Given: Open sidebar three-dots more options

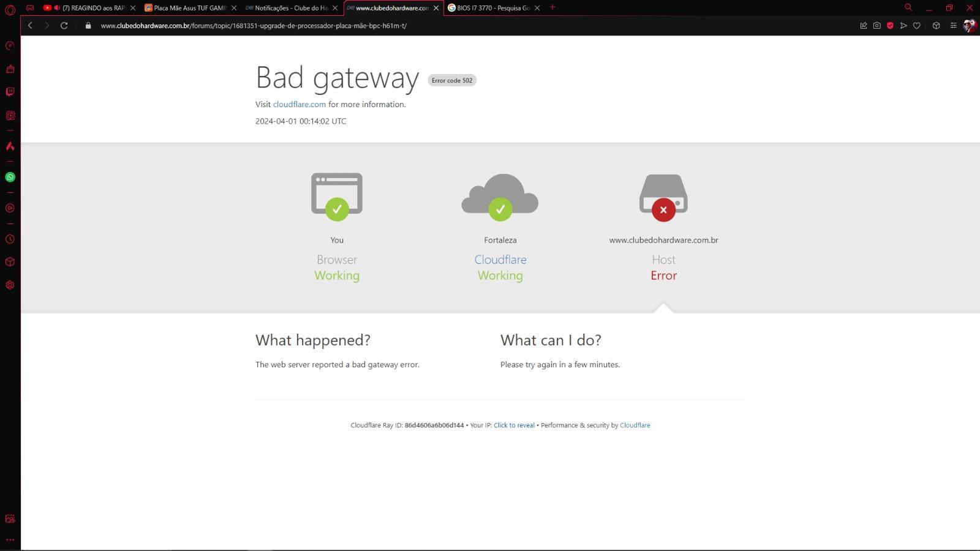Looking at the screenshot, I should point(10,540).
